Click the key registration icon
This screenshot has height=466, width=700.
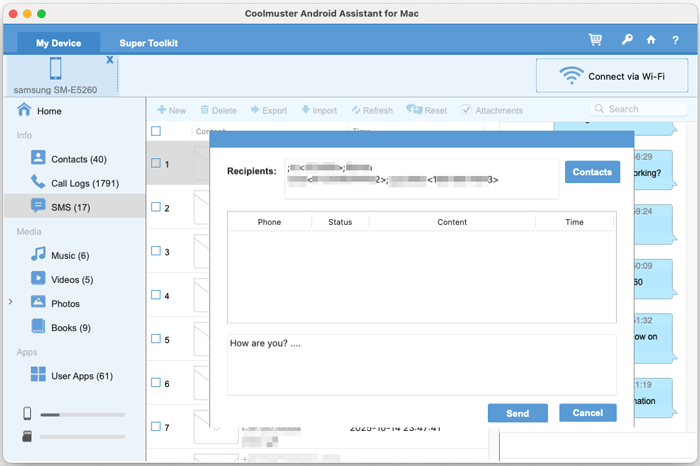coord(627,40)
